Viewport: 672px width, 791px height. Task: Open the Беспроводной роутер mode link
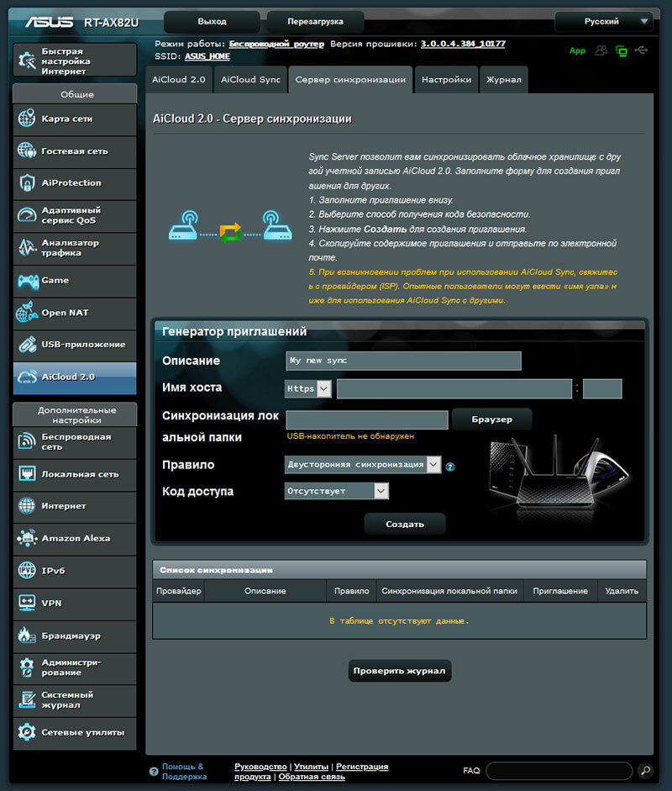[276, 44]
